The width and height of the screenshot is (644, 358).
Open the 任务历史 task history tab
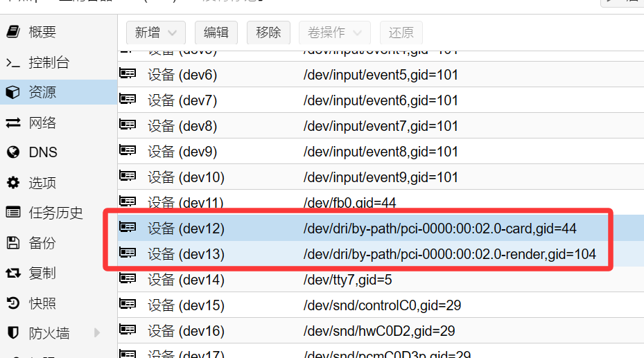55,213
